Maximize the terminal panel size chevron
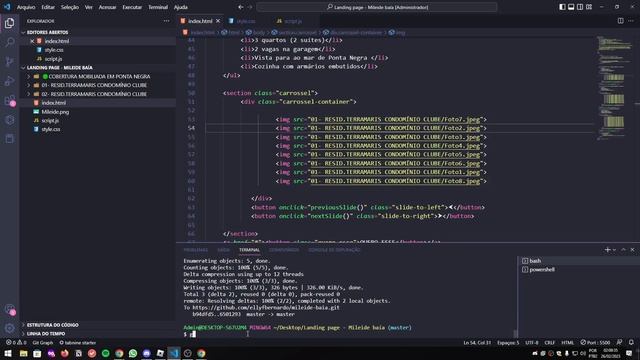The width and height of the screenshot is (640, 360). coord(623,249)
